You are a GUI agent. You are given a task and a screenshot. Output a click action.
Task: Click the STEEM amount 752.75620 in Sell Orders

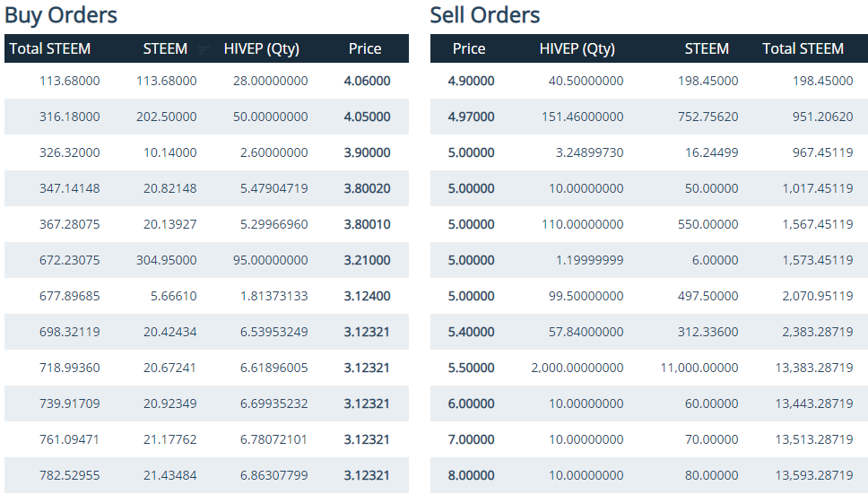pyautogui.click(x=708, y=117)
